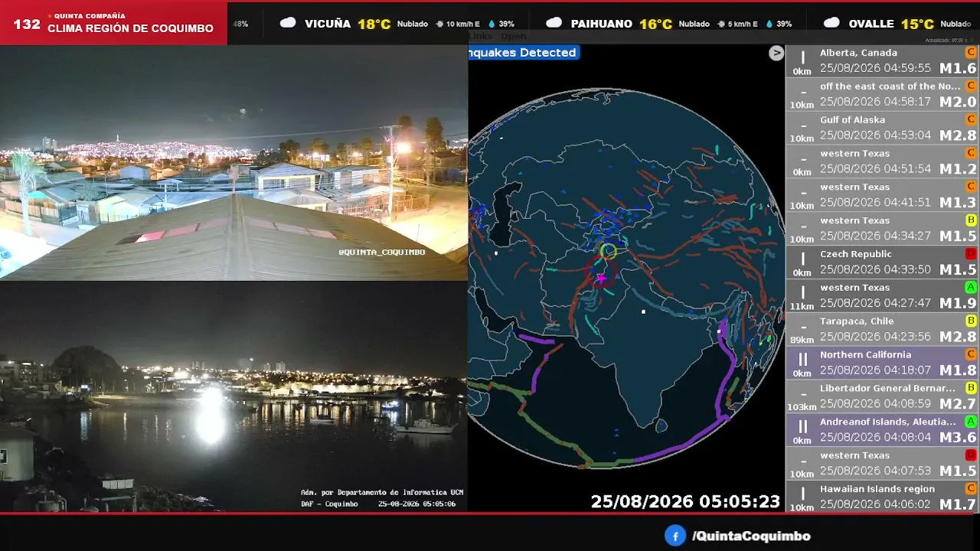Click the orange C badge on Northern California row
Viewport: 980px width, 551px height.
pos(971,354)
